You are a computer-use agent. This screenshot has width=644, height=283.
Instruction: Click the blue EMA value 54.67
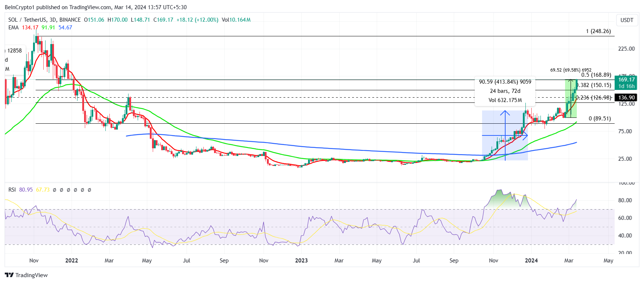pos(65,28)
